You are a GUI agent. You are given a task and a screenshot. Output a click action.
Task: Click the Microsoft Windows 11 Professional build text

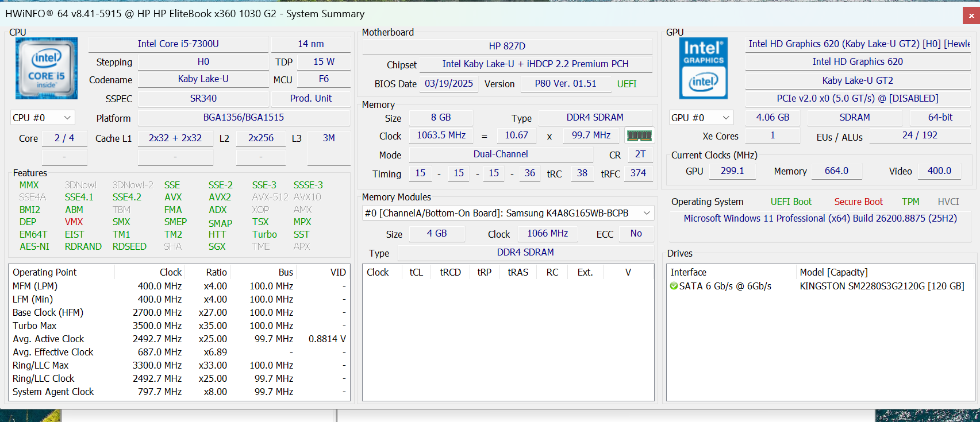(x=820, y=219)
